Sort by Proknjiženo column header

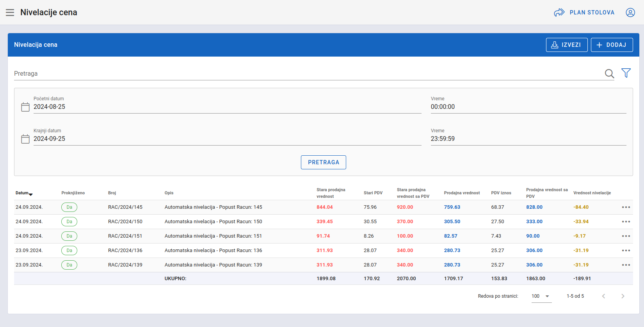coord(73,193)
